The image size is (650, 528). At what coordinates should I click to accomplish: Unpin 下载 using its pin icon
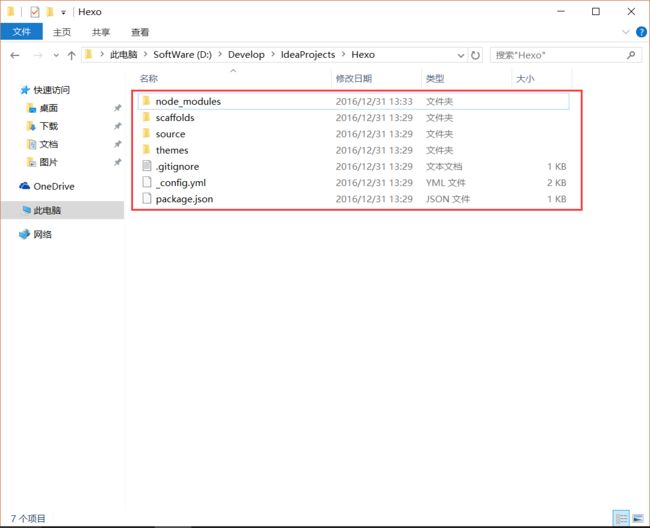(118, 126)
